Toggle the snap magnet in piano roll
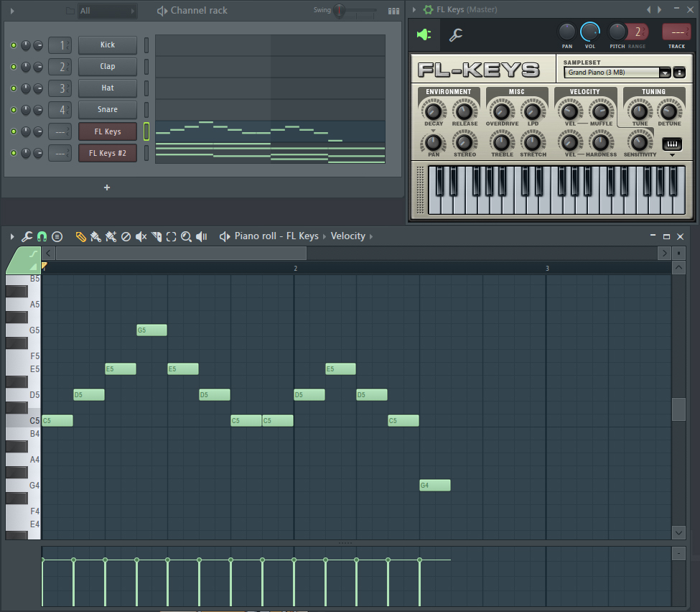Screen dimensions: 700x612 point(42,236)
